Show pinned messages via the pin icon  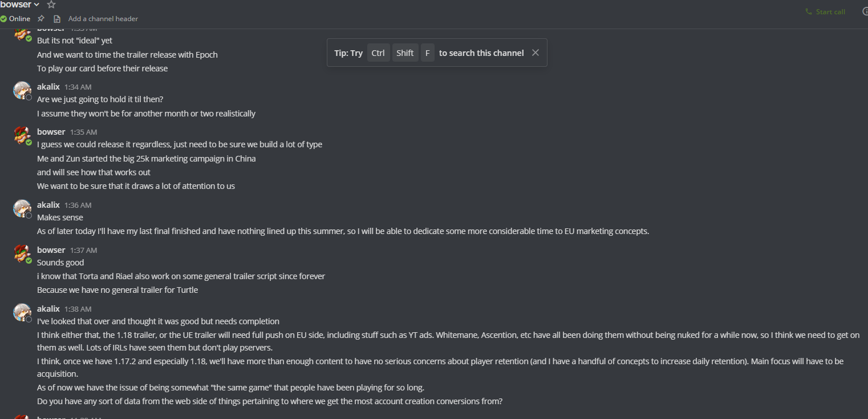[x=41, y=18]
